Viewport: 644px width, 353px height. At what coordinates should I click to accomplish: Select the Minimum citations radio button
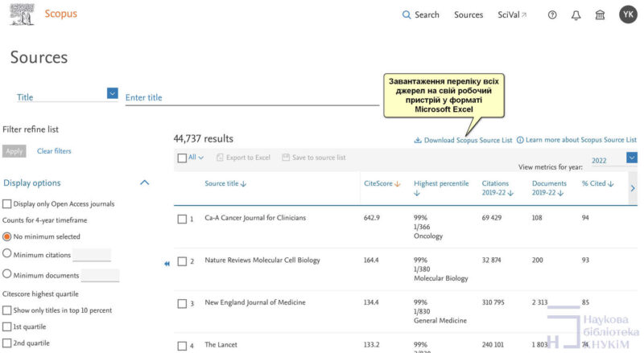coord(7,254)
